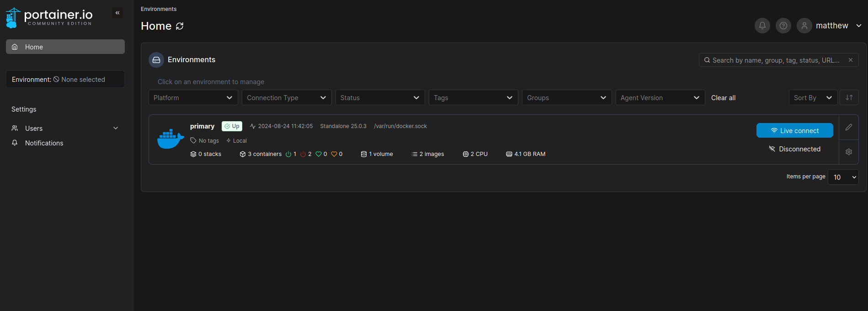Reverse sort order with arrows icon

point(849,97)
